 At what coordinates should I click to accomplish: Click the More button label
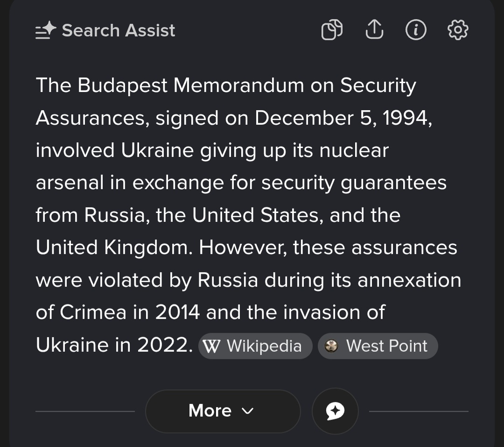coord(210,411)
